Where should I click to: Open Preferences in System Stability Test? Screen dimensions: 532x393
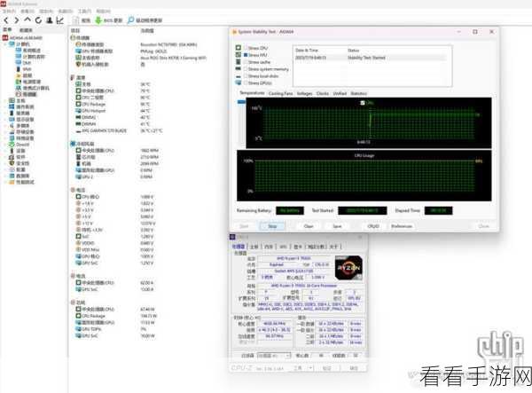point(402,226)
